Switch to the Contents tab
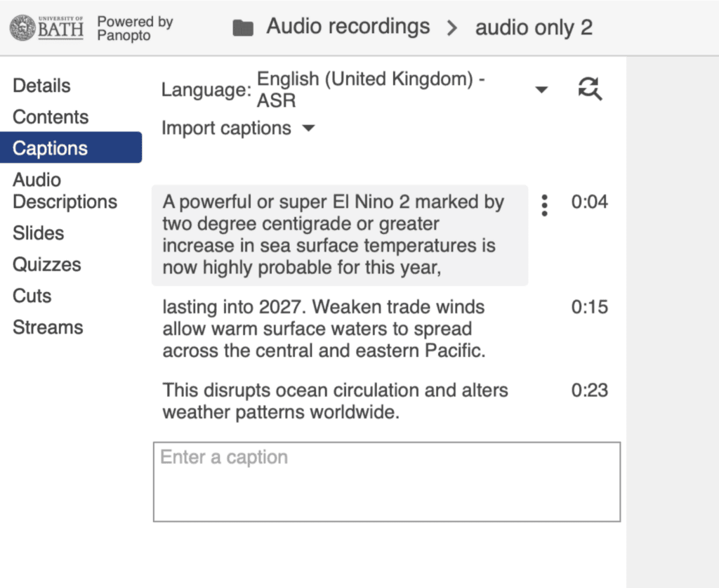The height and width of the screenshot is (588, 719). [x=51, y=117]
